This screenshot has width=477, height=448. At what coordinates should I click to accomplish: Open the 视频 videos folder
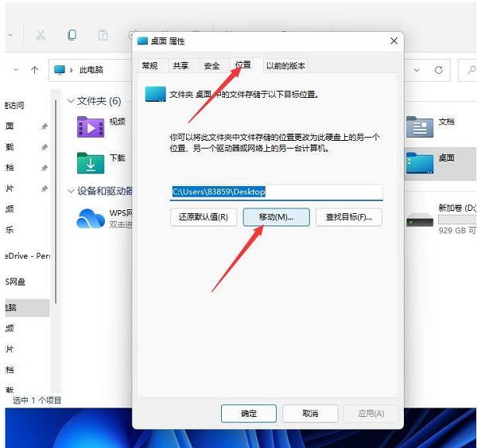[x=91, y=127]
